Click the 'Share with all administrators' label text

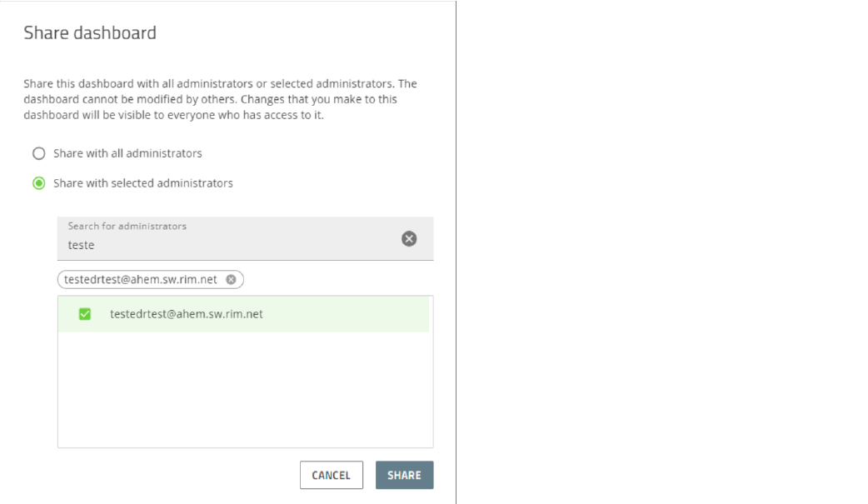pyautogui.click(x=127, y=153)
